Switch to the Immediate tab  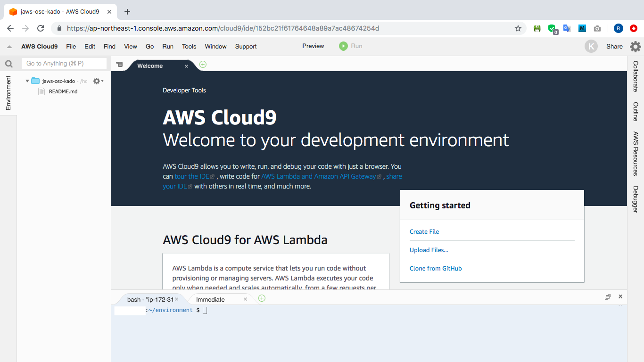click(x=210, y=299)
